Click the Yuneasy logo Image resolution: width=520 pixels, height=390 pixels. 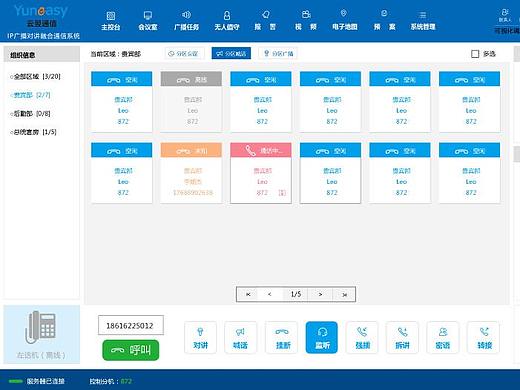pos(41,11)
